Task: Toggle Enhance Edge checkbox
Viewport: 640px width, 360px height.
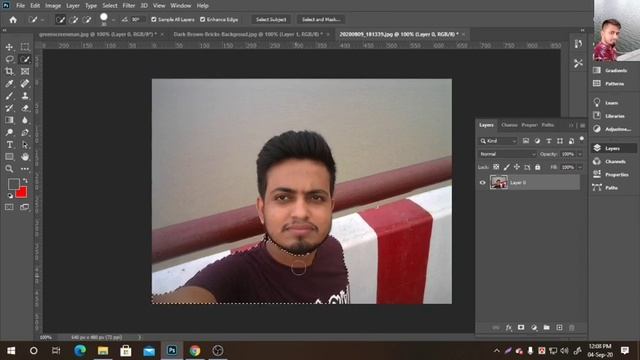Action: (x=202, y=20)
